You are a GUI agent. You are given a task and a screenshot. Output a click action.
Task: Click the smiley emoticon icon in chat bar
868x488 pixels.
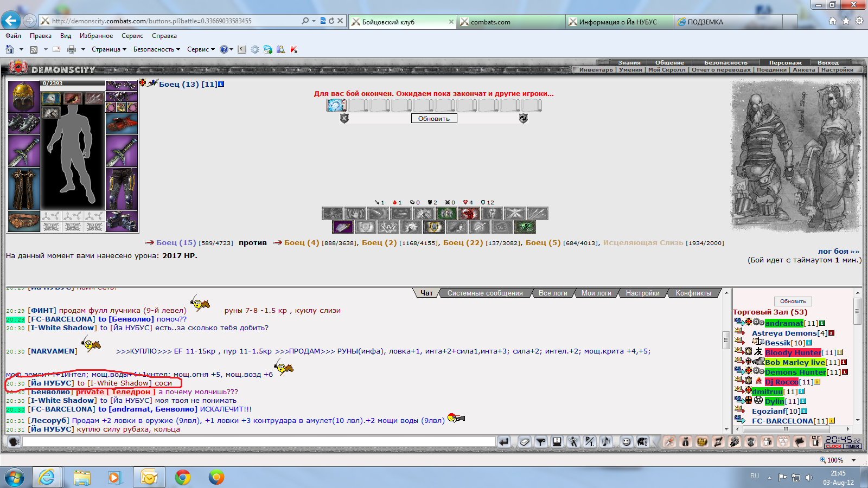627,442
